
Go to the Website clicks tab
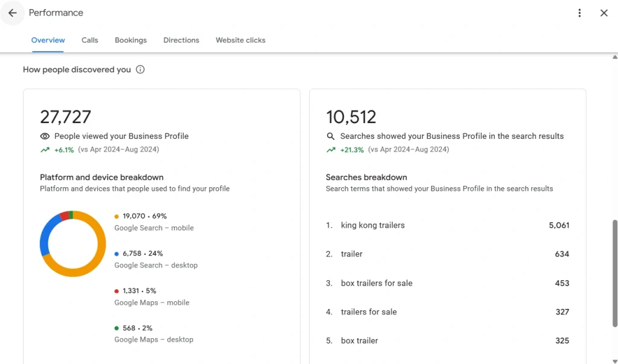[240, 40]
